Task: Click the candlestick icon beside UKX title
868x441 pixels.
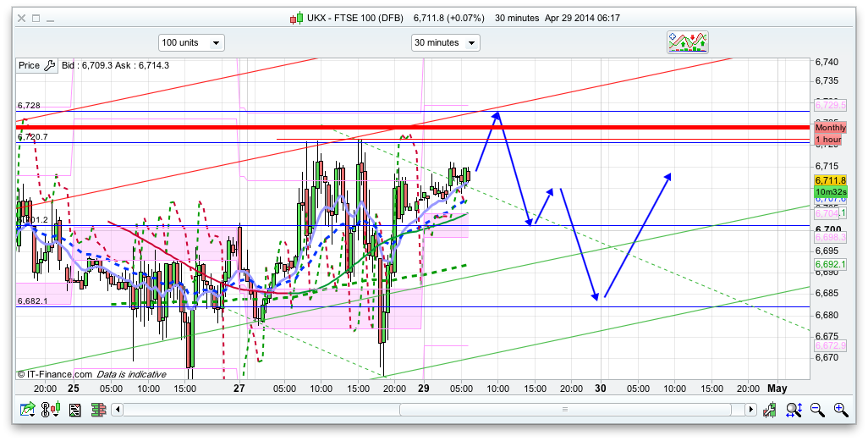Action: 295,18
